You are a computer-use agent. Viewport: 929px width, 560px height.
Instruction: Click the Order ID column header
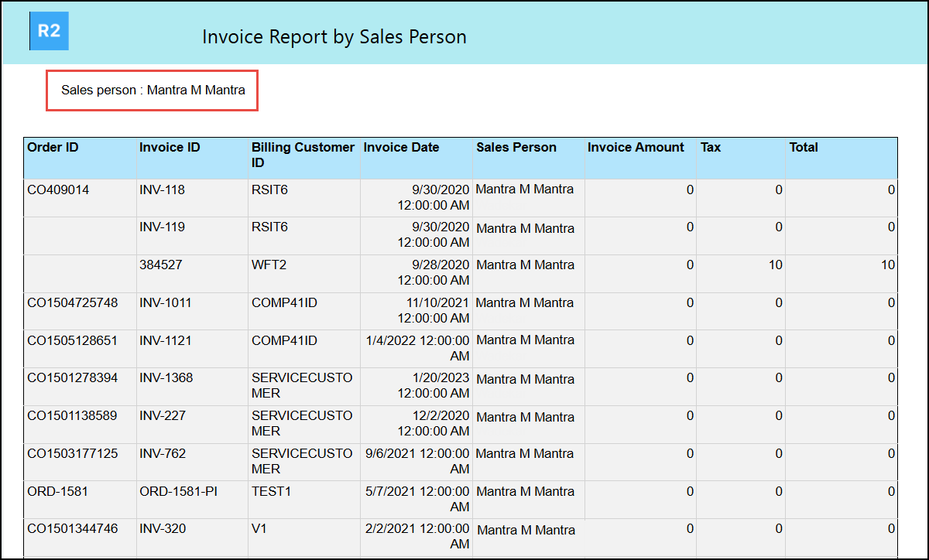53,148
